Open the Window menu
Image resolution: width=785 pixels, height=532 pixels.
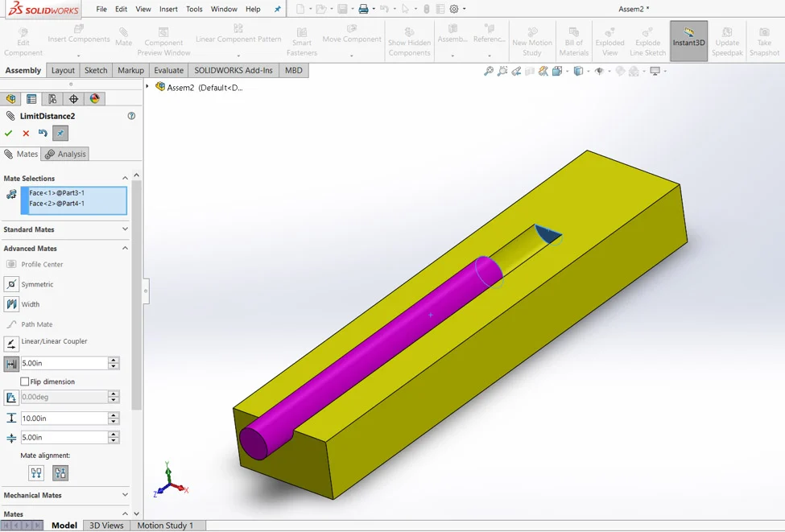click(224, 9)
